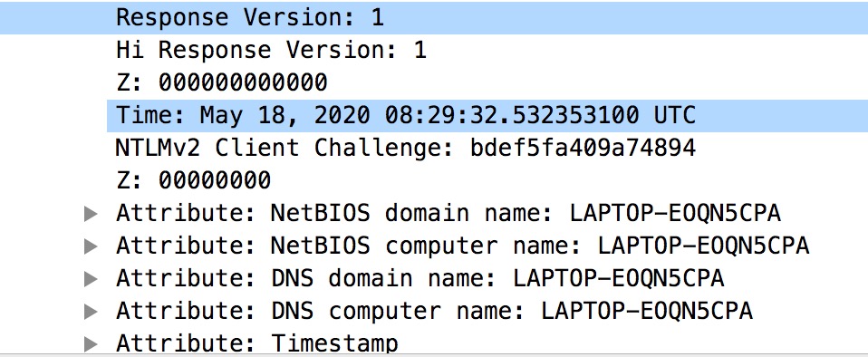Select the DNS domain name attribute text
This screenshot has width=868, height=357.
coord(420,279)
